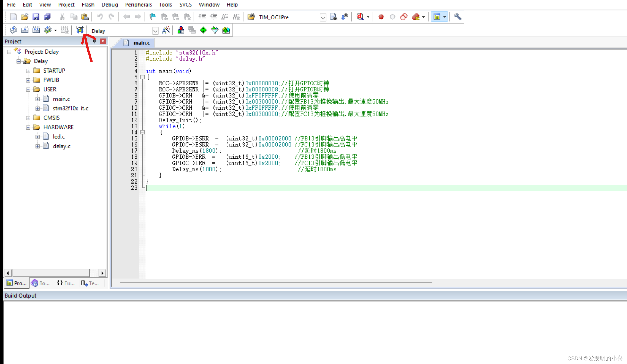
Task: Open the File menu
Action: tap(11, 5)
